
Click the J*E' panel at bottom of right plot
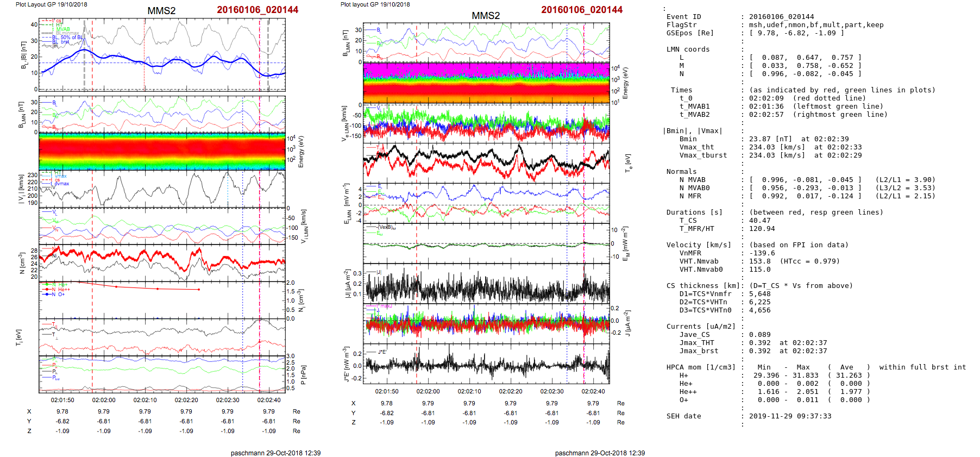point(486,364)
